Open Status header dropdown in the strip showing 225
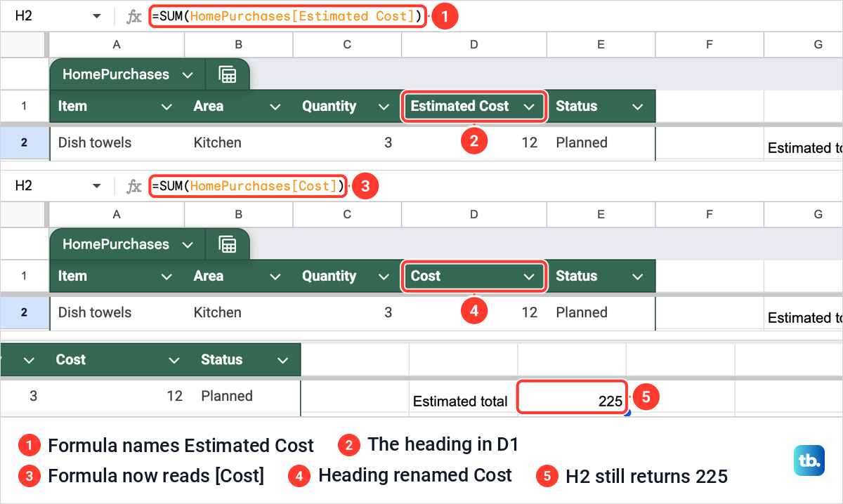 click(282, 360)
